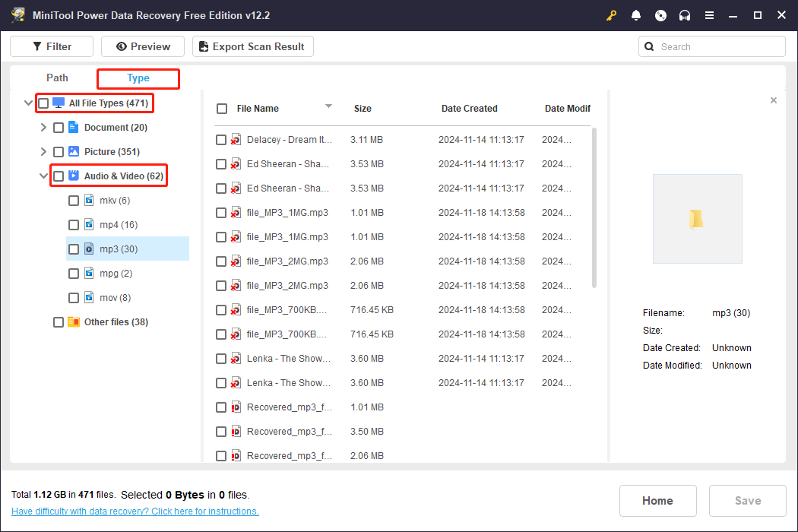Select the mpg (2) tree item
798x532 pixels.
[x=128, y=274]
